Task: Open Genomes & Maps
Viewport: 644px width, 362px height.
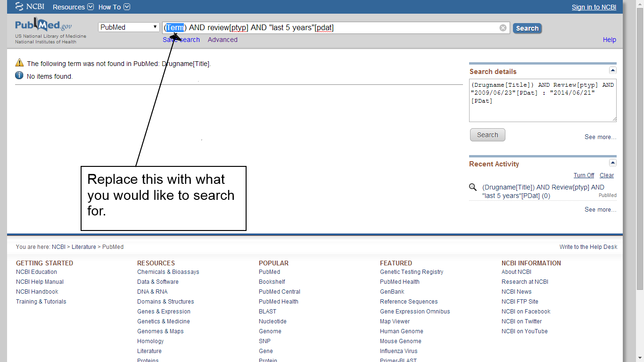Action: click(x=159, y=331)
